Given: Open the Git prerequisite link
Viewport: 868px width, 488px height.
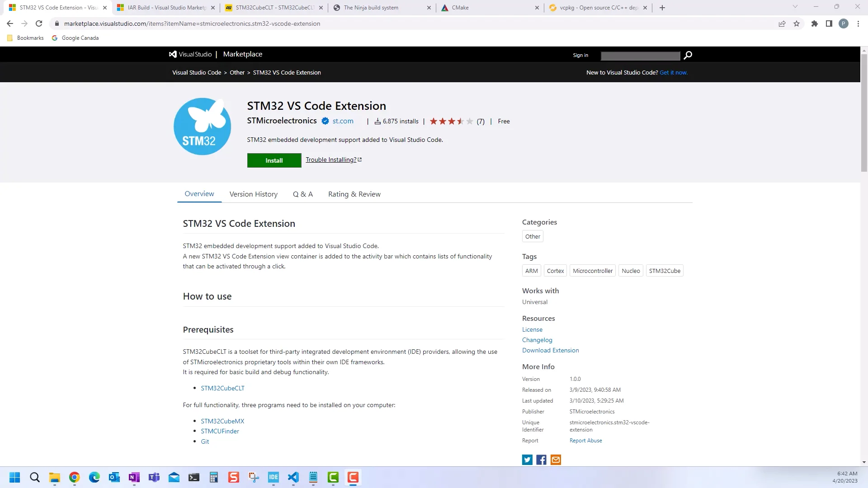Looking at the screenshot, I should coord(205,441).
